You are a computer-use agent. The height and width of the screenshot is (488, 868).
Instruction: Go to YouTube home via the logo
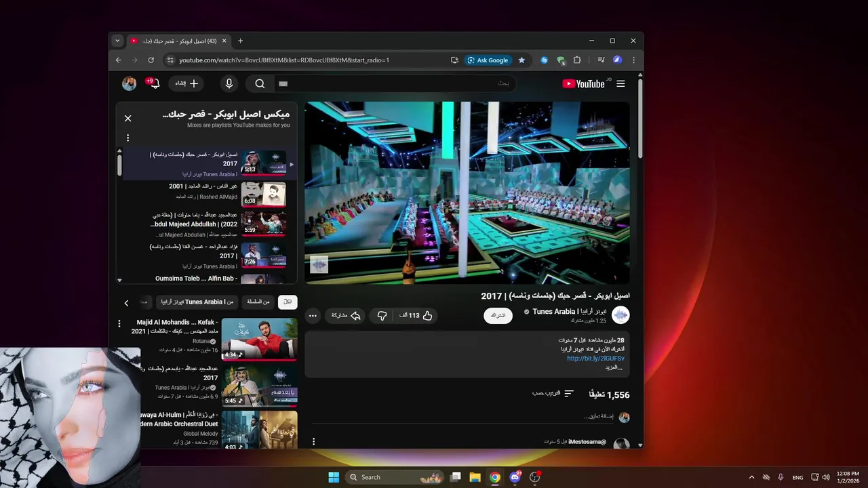[585, 83]
